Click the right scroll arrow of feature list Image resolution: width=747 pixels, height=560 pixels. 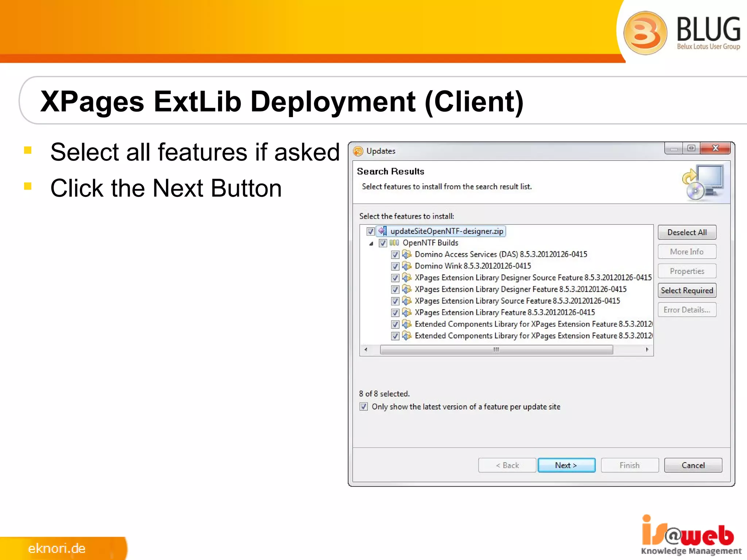click(x=647, y=350)
